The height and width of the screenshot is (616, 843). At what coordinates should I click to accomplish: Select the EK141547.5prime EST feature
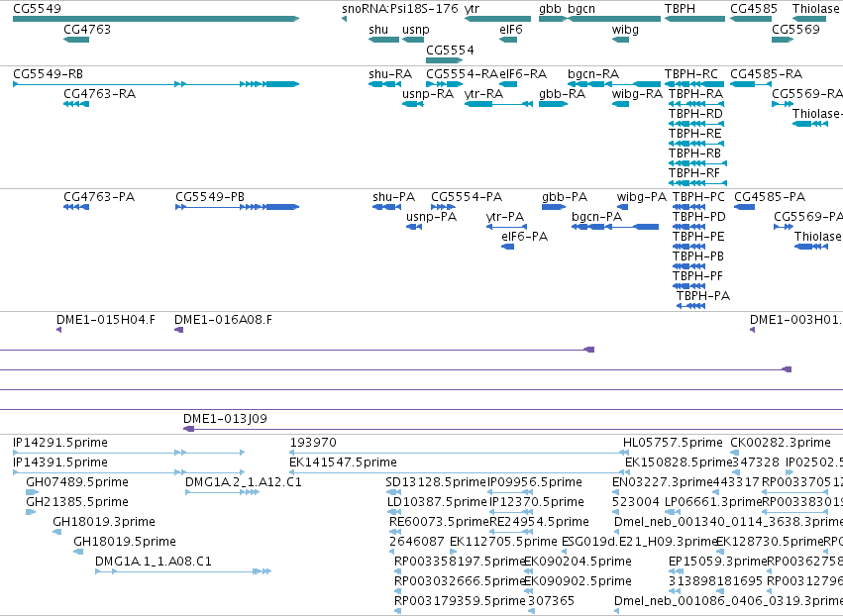click(456, 472)
